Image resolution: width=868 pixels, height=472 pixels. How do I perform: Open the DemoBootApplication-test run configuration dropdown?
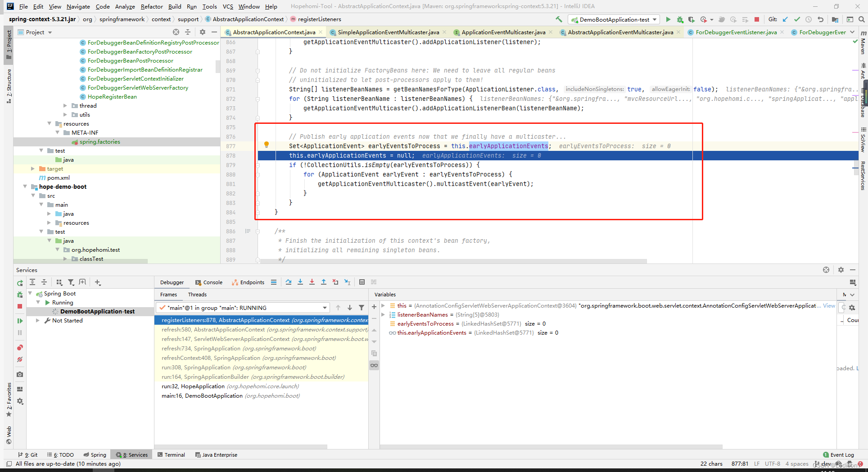click(614, 19)
